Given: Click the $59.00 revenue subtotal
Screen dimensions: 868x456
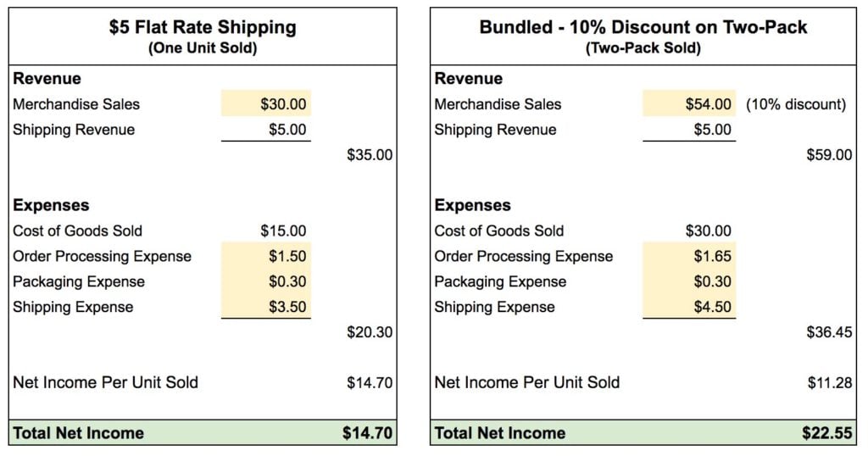Looking at the screenshot, I should [830, 155].
